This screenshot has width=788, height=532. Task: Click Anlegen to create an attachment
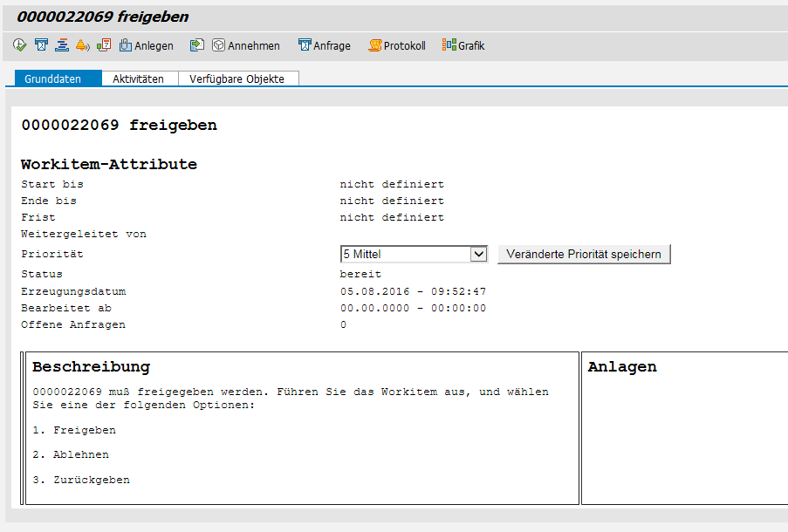[x=146, y=45]
